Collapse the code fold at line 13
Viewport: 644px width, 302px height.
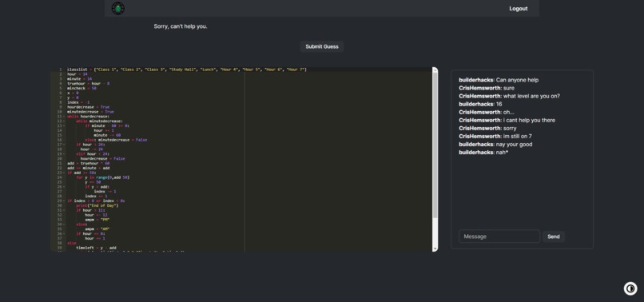click(x=64, y=125)
